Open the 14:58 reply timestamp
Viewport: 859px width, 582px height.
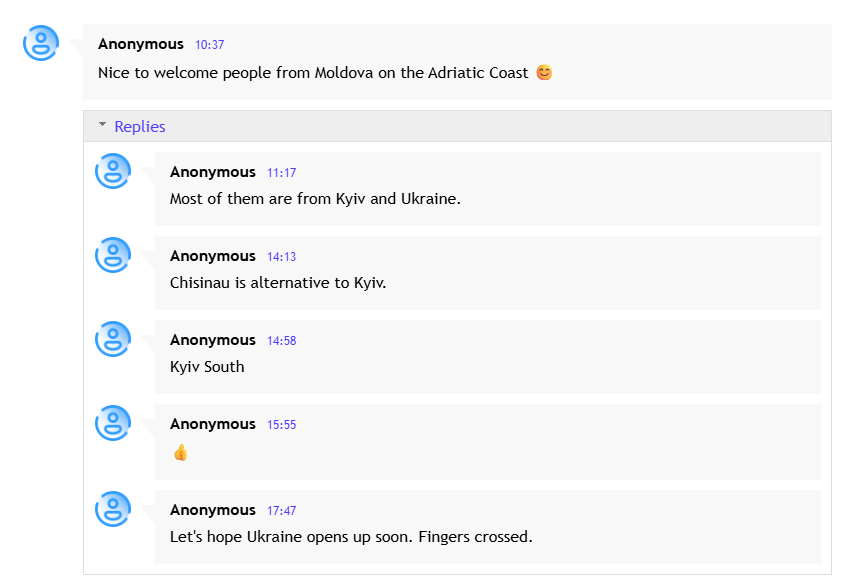point(282,341)
